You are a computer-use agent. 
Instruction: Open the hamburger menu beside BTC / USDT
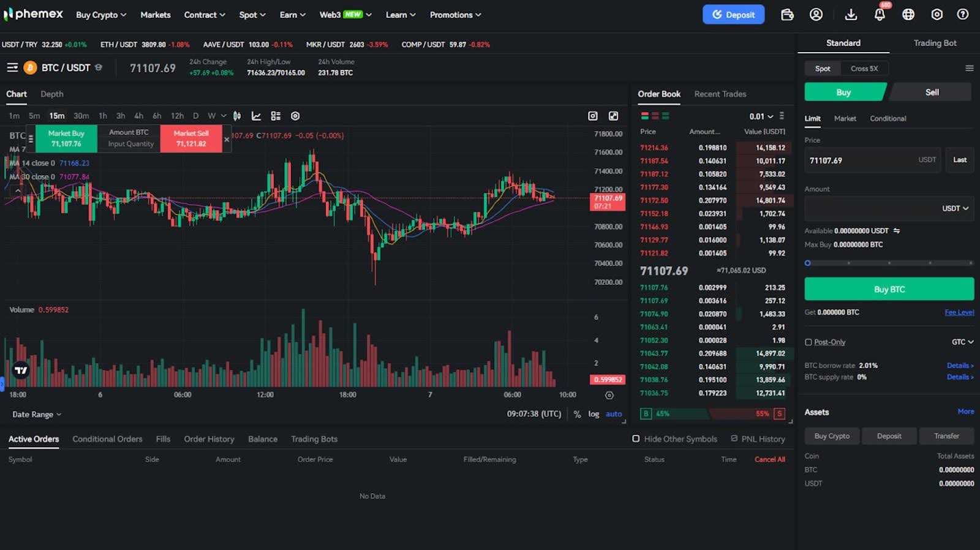pos(12,67)
